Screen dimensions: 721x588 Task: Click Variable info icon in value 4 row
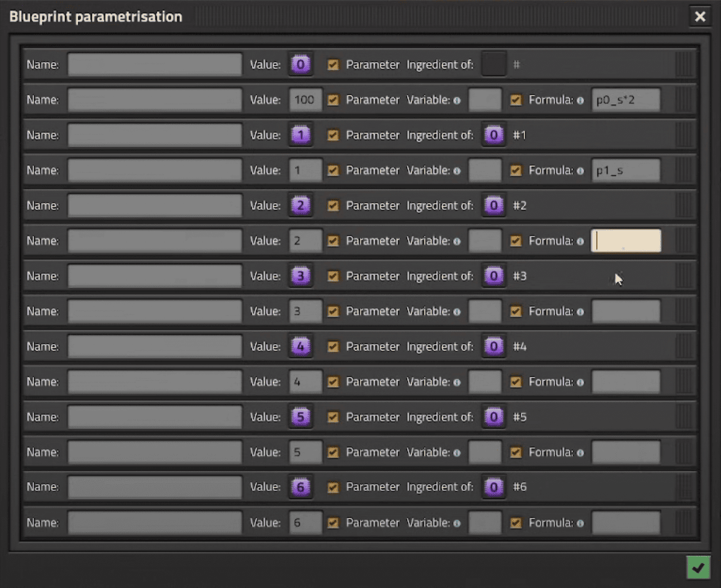(457, 382)
